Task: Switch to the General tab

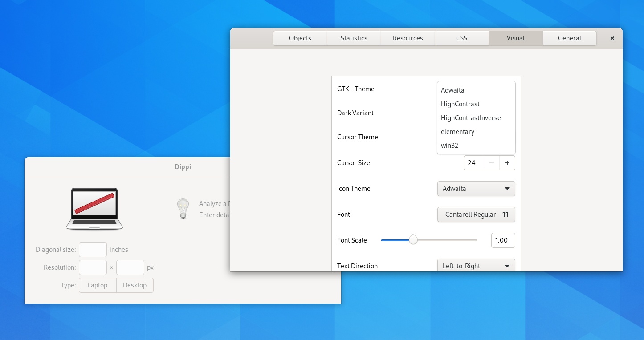Action: tap(570, 38)
